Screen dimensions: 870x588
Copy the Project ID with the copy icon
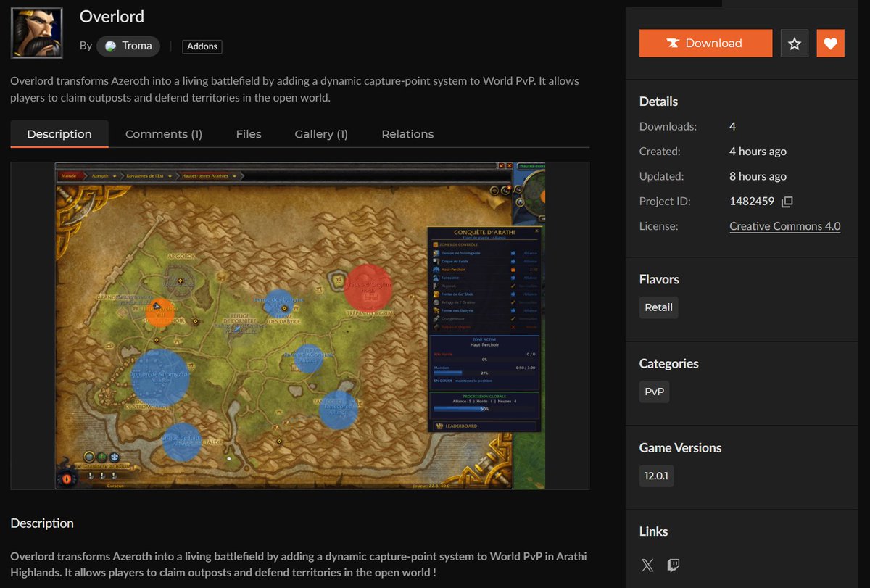[x=787, y=202]
